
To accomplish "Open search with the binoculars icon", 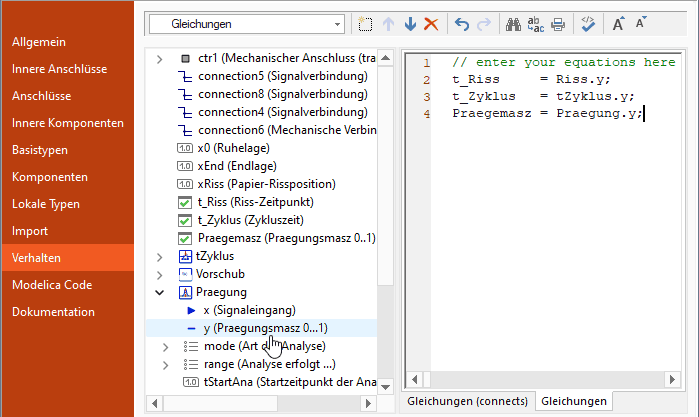I will 515,23.
